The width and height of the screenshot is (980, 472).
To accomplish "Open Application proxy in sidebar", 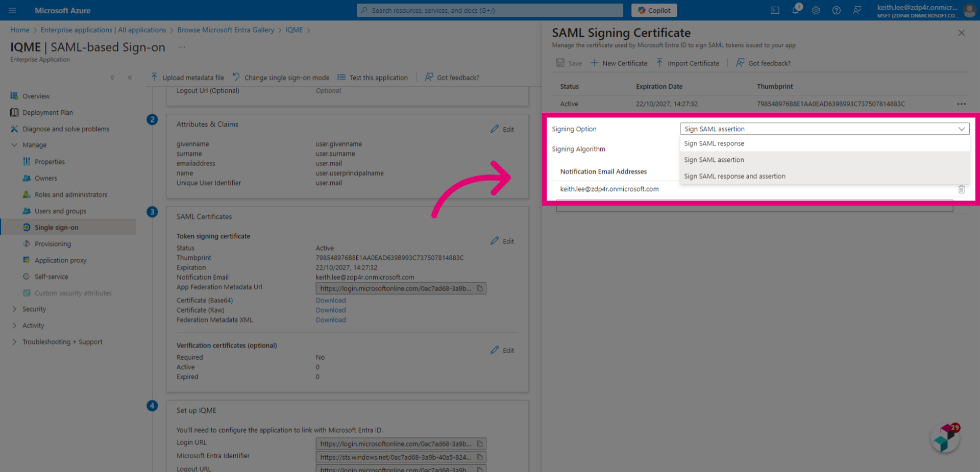I will pyautogui.click(x=60, y=260).
